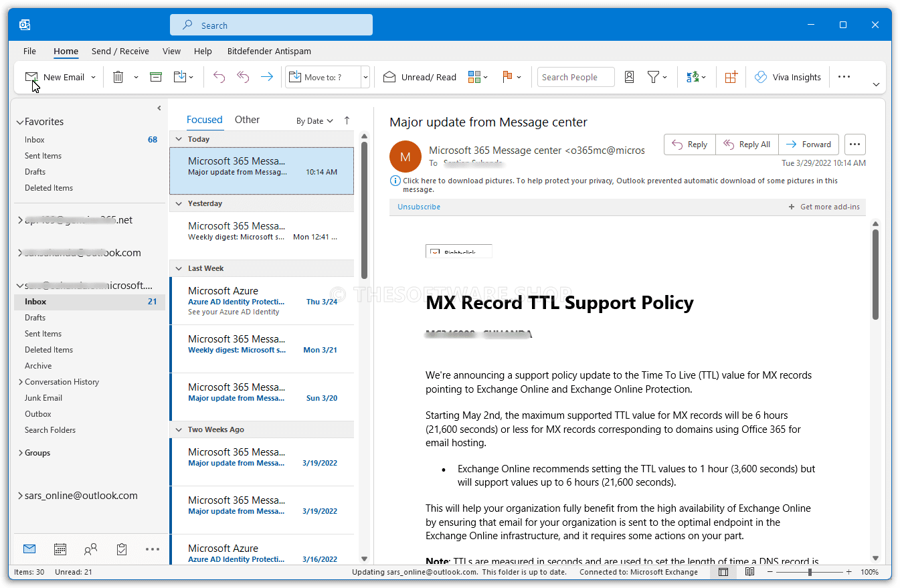Image resolution: width=900 pixels, height=588 pixels.
Task: Expand Conversation History folder
Action: [21, 382]
